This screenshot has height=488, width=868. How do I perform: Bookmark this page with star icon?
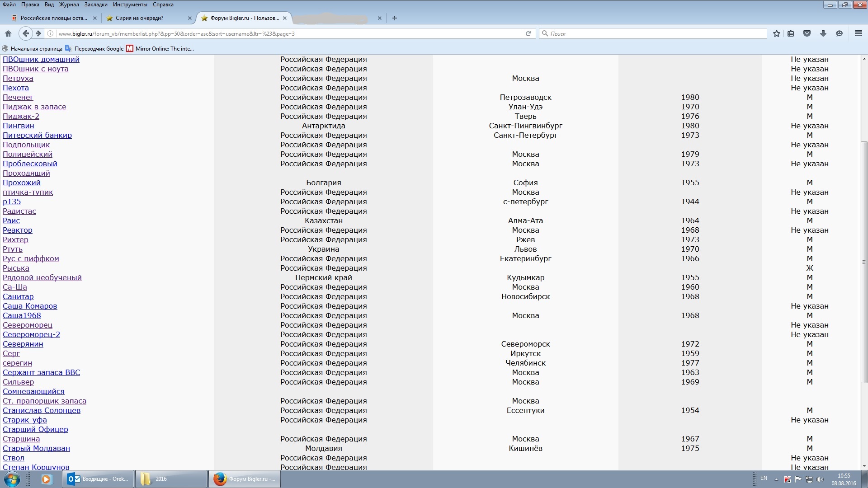[x=776, y=33]
